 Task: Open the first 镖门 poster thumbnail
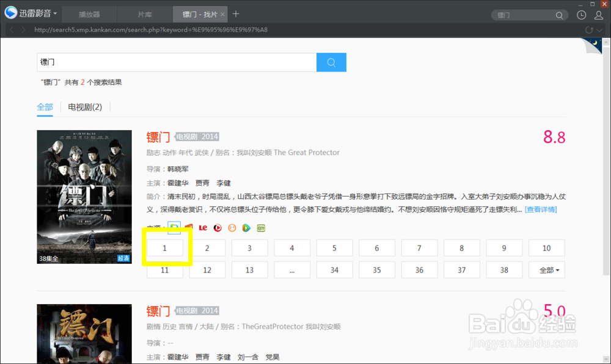pyautogui.click(x=84, y=197)
